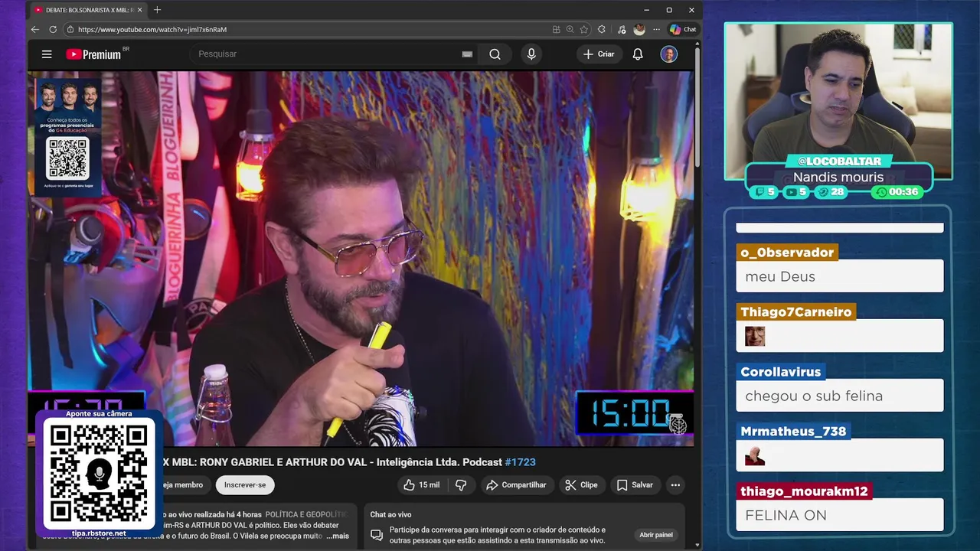Click the video player to pause
The width and height of the screenshot is (980, 551).
[x=361, y=259]
